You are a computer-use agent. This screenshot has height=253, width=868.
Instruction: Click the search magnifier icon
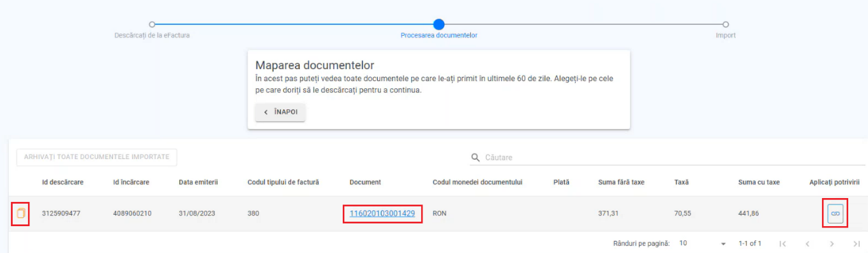475,157
